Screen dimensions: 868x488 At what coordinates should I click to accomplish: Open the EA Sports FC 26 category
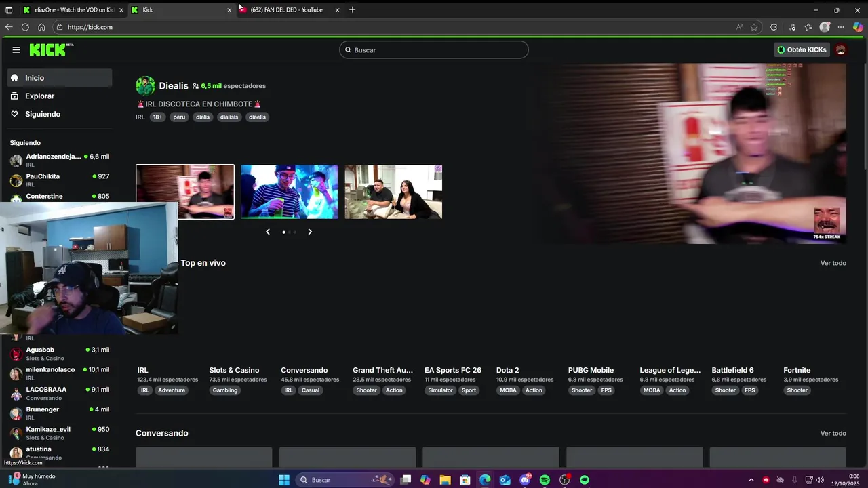pyautogui.click(x=453, y=370)
